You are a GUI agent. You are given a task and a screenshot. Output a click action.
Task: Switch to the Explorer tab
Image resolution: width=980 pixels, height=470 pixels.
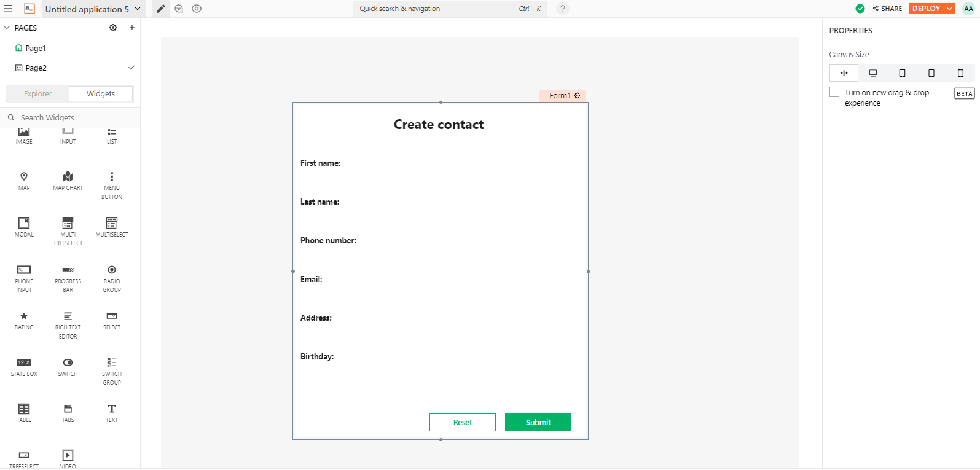[x=37, y=94]
